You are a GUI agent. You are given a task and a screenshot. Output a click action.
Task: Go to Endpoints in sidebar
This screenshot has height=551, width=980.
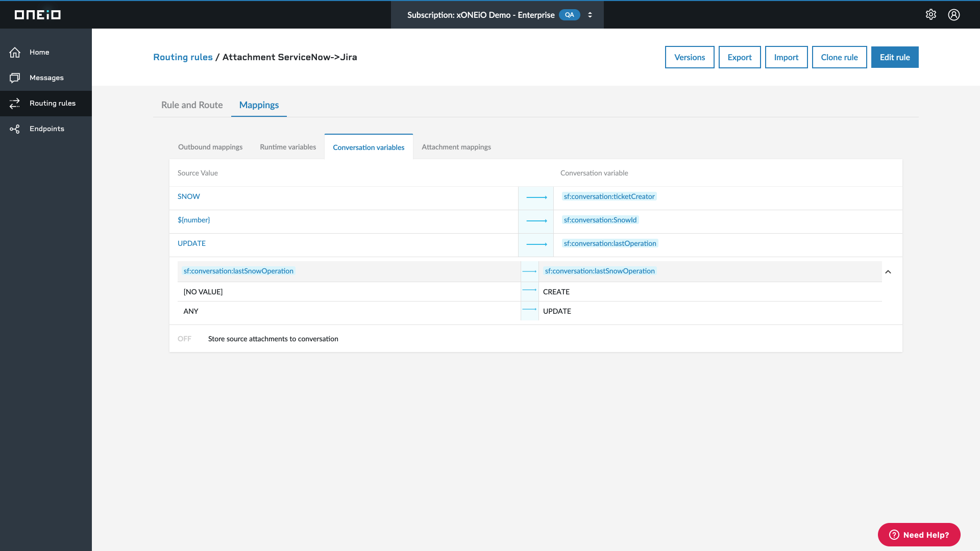coord(47,129)
